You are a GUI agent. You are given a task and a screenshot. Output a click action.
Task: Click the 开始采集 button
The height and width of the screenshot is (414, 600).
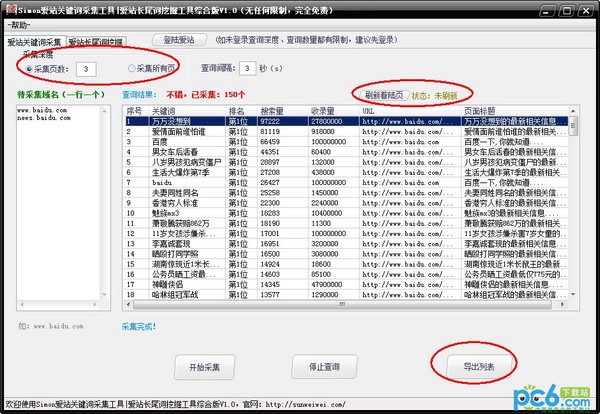[x=205, y=367]
